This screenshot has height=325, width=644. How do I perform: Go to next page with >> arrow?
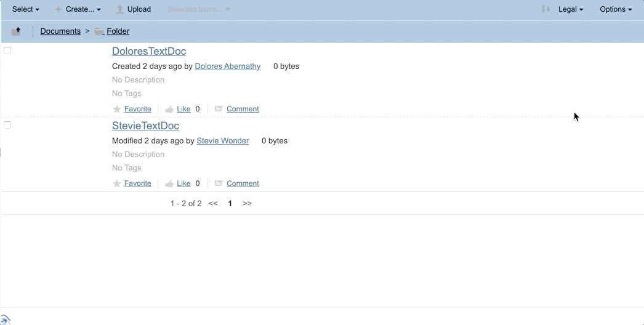pos(247,203)
